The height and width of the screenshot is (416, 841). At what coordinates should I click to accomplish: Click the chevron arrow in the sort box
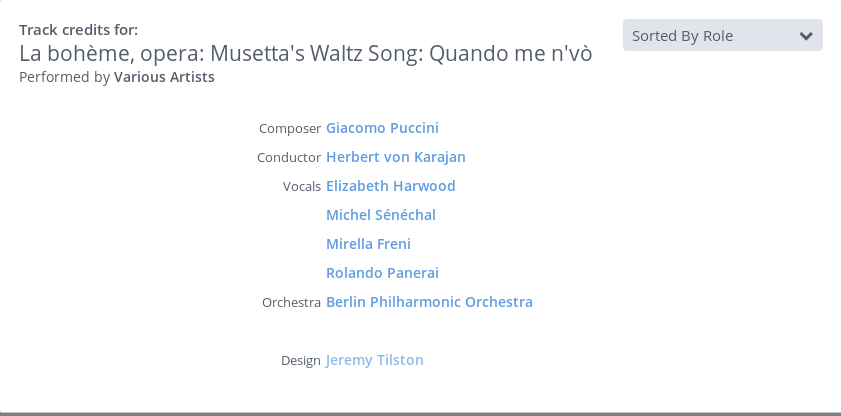click(806, 36)
